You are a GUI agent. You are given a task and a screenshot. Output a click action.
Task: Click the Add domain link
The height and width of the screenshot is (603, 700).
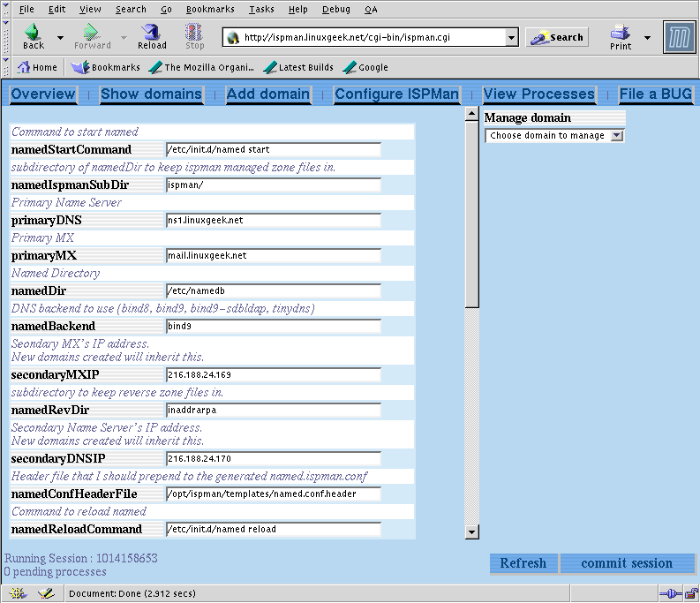(x=268, y=94)
